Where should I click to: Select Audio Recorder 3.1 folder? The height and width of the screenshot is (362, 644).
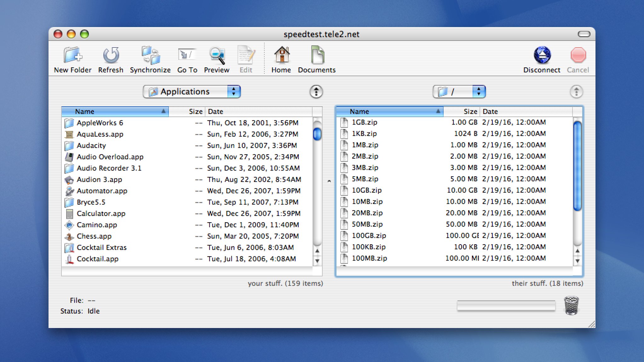(x=187, y=168)
